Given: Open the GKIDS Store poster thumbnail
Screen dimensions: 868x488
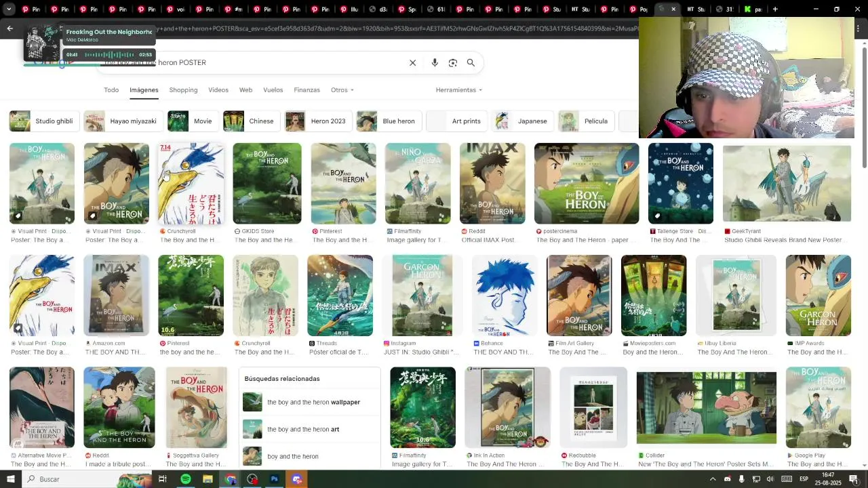Looking at the screenshot, I should click(267, 183).
